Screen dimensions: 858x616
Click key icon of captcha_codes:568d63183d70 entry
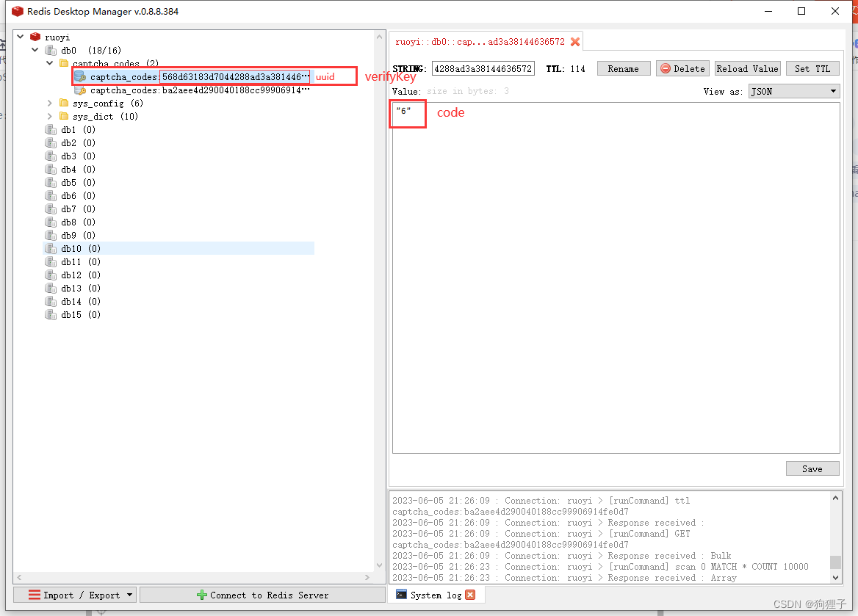pos(81,76)
